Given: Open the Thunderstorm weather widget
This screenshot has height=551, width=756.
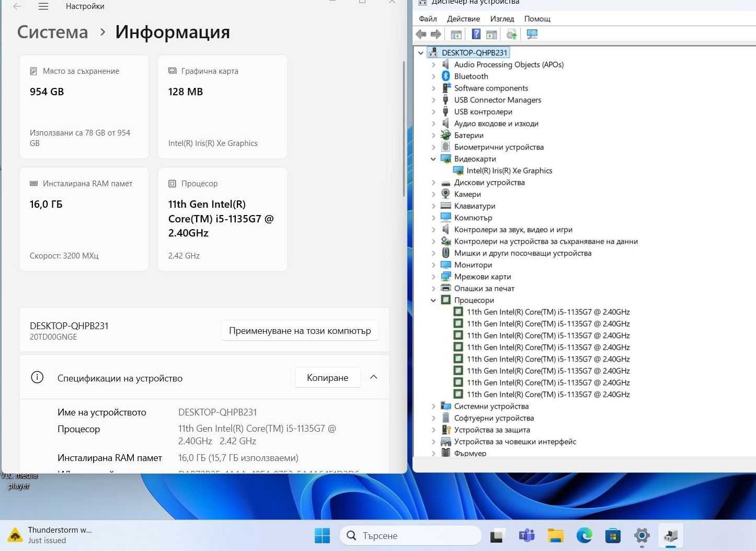Looking at the screenshot, I should (50, 535).
